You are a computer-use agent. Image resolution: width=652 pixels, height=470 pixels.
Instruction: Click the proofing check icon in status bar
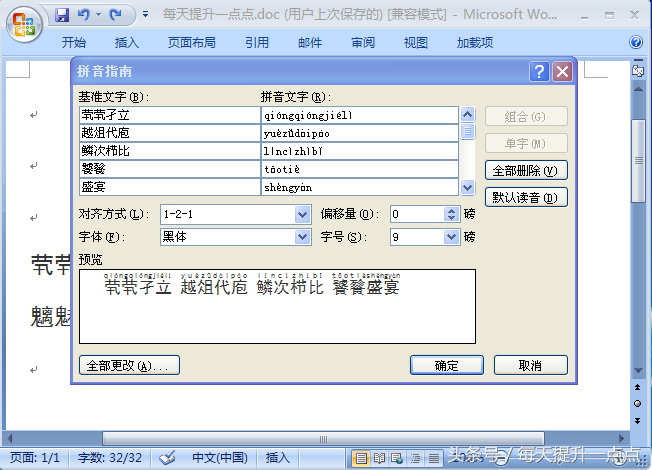[167, 458]
